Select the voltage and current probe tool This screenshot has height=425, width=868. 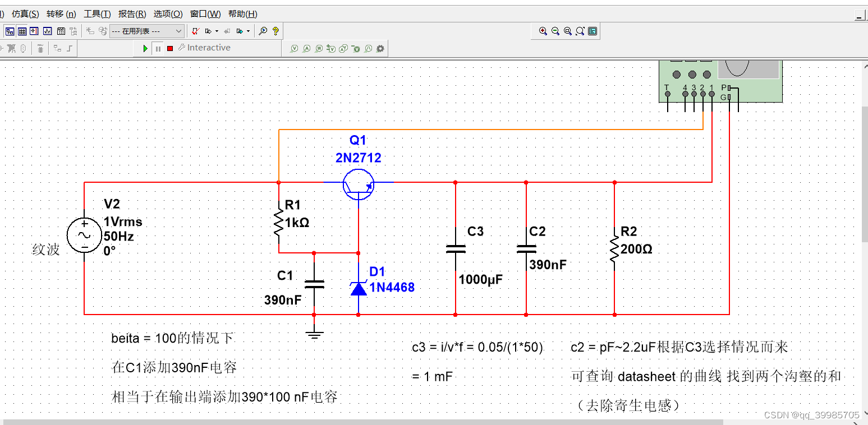pyautogui.click(x=343, y=48)
